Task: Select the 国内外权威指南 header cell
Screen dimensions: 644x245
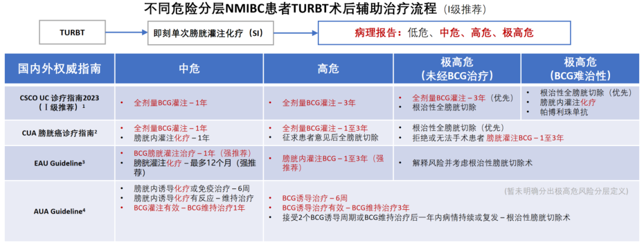Action: click(x=60, y=68)
